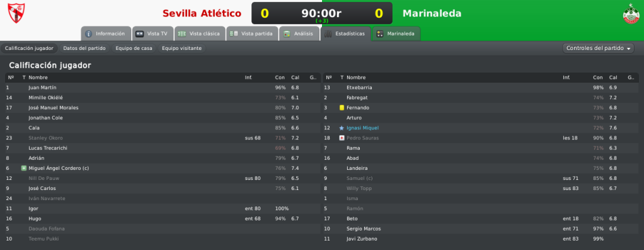The image size is (644, 250).
Task: Click the star icon beside Ignasi Miquel
Action: (342, 128)
